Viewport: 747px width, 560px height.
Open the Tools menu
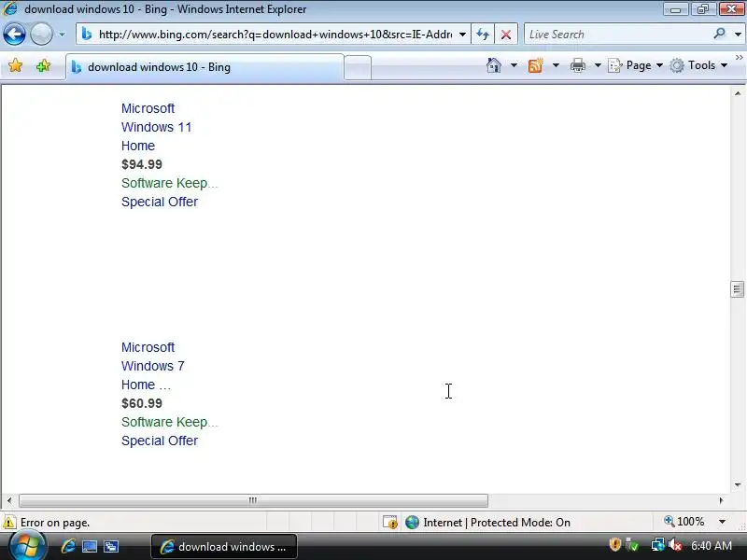[x=698, y=65]
